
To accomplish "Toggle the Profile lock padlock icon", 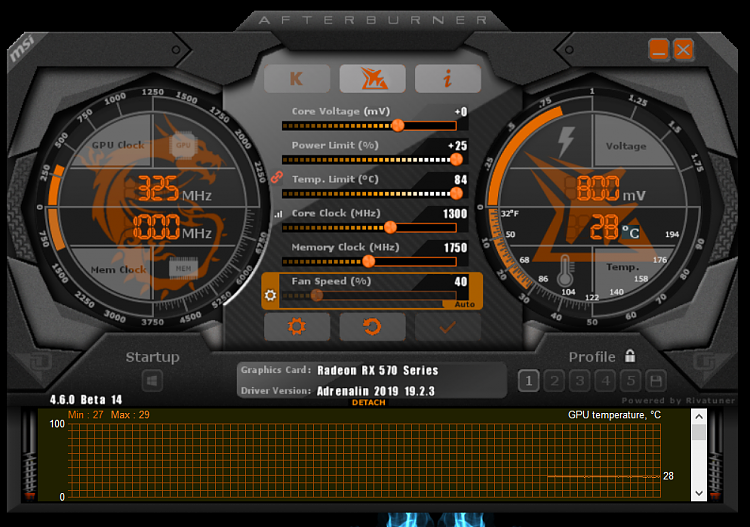I will pos(630,356).
